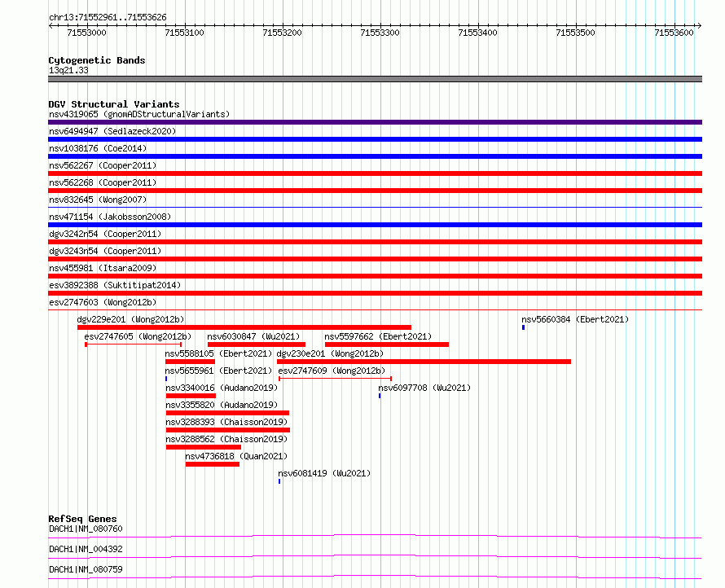
Task: Open the nsv832645 (Wong2007) variant
Action: [98, 200]
